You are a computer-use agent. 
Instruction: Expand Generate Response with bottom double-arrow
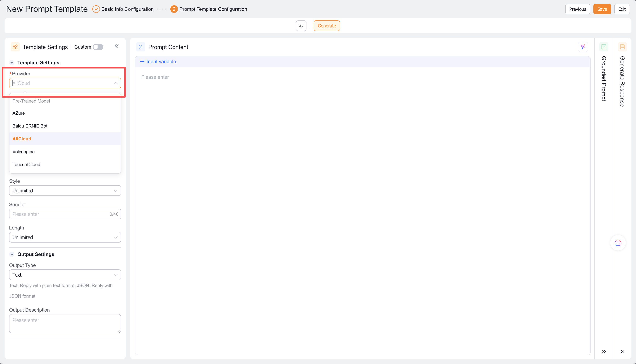622,352
